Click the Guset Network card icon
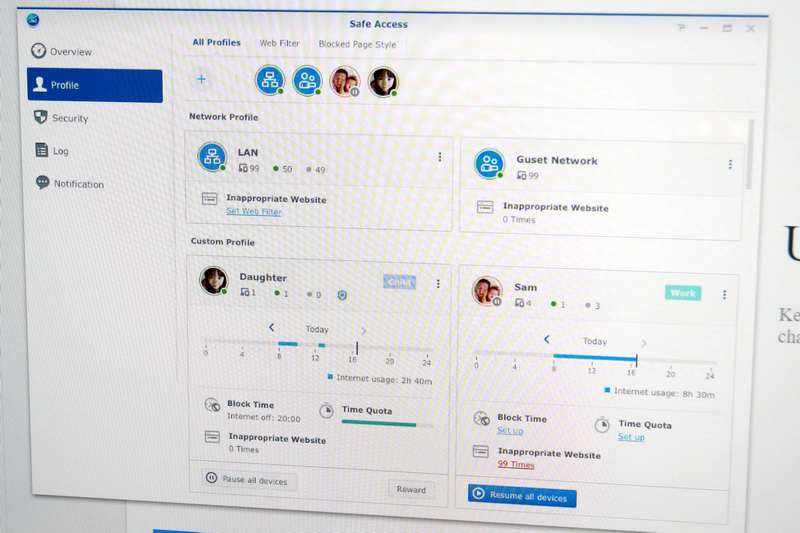This screenshot has height=533, width=800. coord(489,164)
